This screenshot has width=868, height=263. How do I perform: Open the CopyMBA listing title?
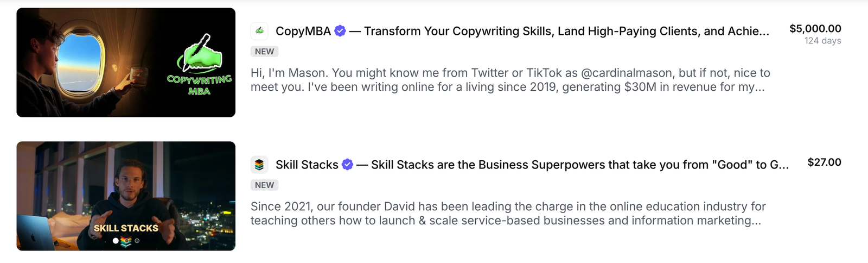(x=303, y=31)
